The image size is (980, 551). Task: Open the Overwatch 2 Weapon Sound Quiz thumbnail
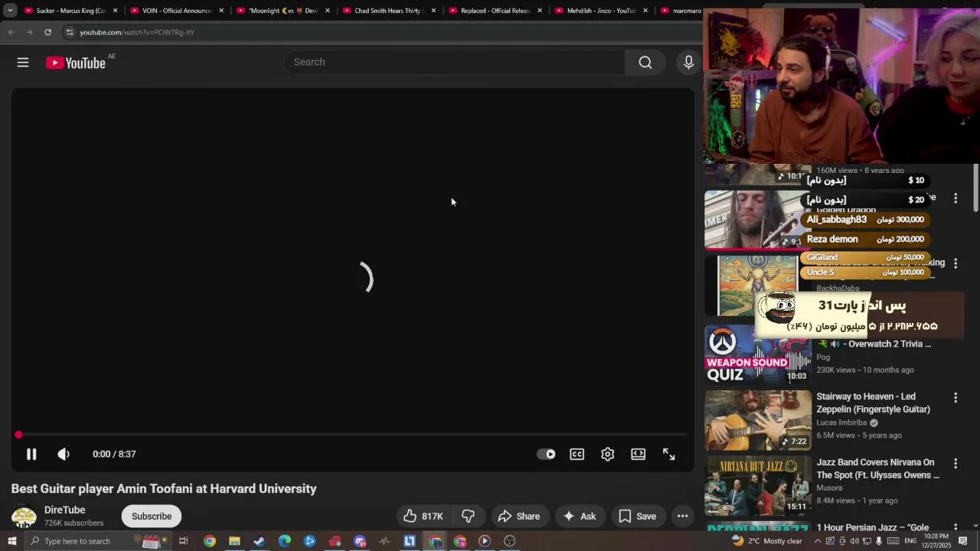(x=758, y=354)
